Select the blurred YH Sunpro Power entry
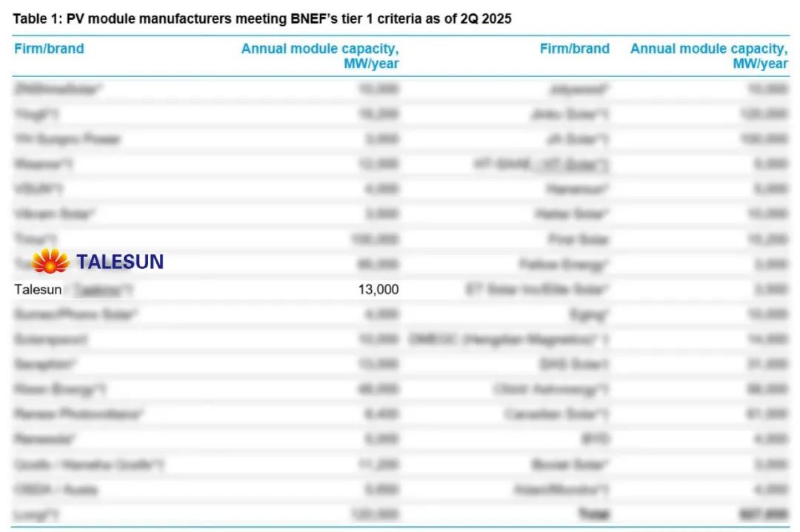This screenshot has height=532, width=800. 67,139
